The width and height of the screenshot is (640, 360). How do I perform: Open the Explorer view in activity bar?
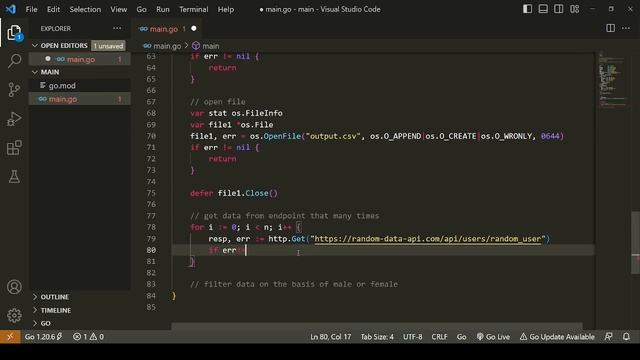tap(14, 33)
